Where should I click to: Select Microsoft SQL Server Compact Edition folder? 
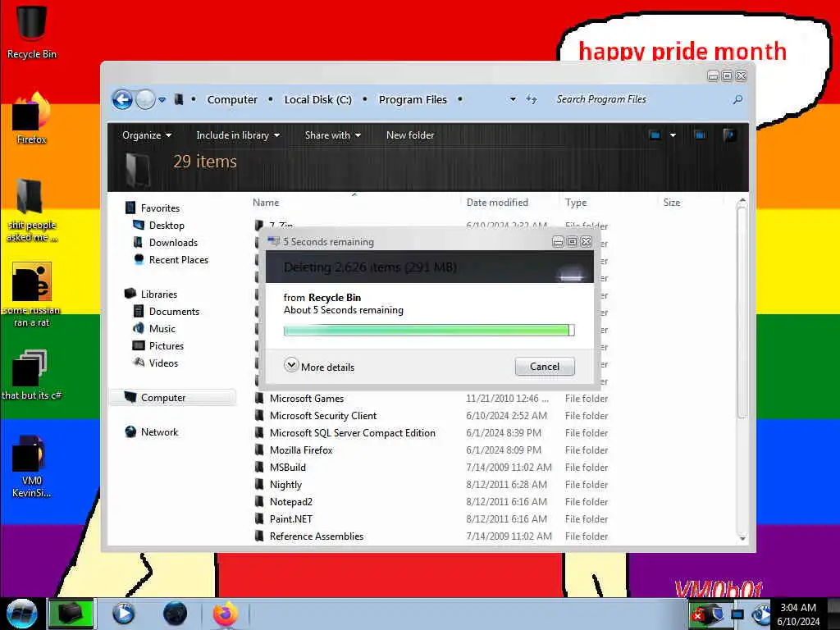pyautogui.click(x=353, y=433)
